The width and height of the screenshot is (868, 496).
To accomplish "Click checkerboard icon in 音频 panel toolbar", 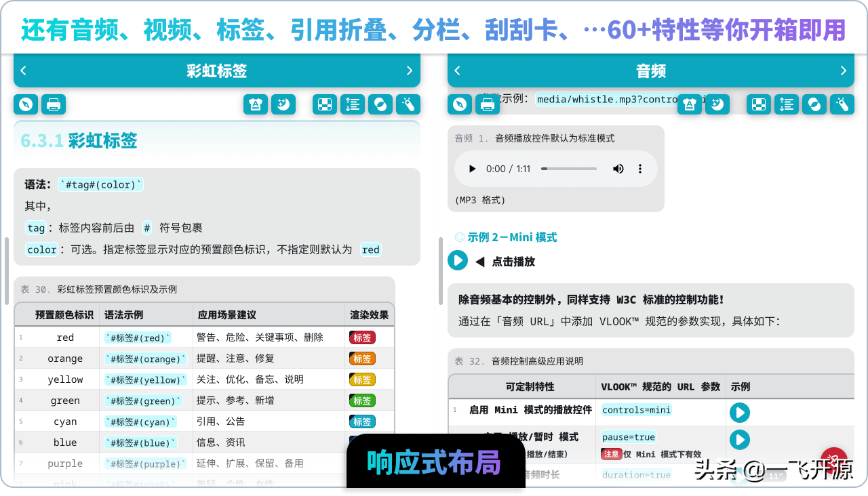I will tap(759, 104).
